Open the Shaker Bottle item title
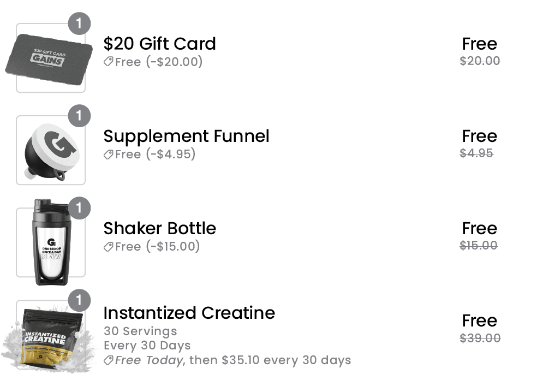The height and width of the screenshot is (392, 543). (x=159, y=228)
